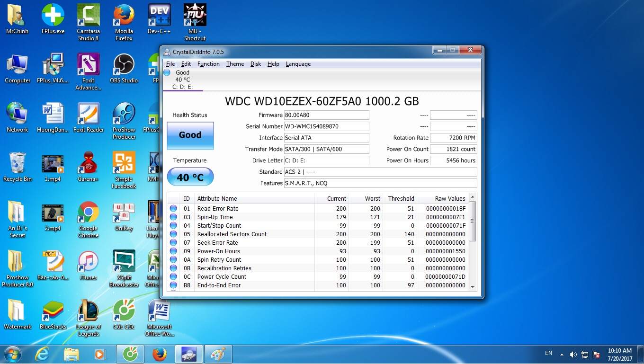Click the Firmware value field
The width and height of the screenshot is (644, 364).
[326, 115]
